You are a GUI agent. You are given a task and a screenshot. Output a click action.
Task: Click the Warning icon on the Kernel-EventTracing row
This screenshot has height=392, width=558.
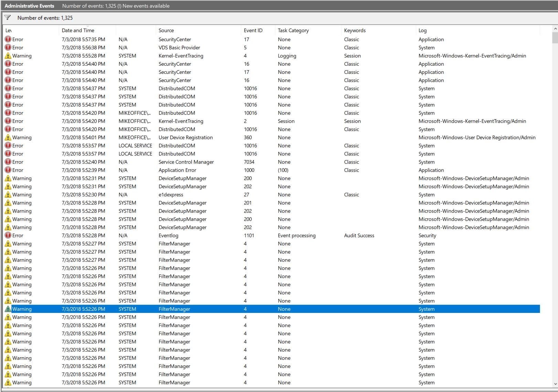click(x=8, y=55)
